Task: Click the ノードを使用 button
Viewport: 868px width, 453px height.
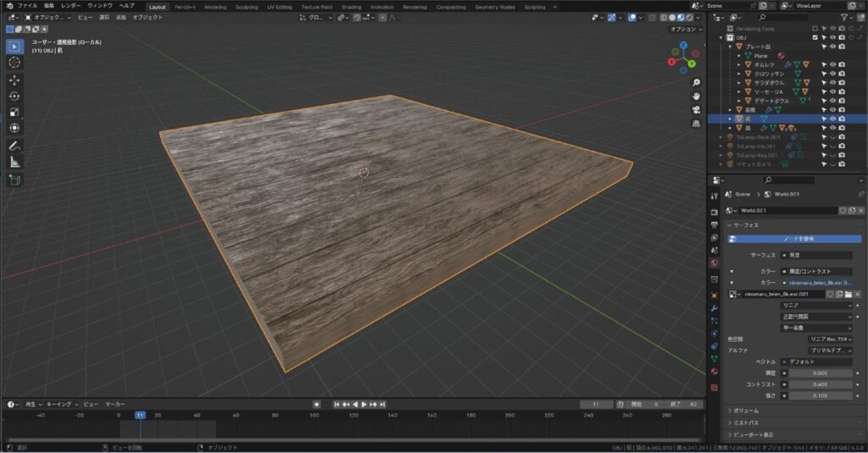Action: click(794, 239)
